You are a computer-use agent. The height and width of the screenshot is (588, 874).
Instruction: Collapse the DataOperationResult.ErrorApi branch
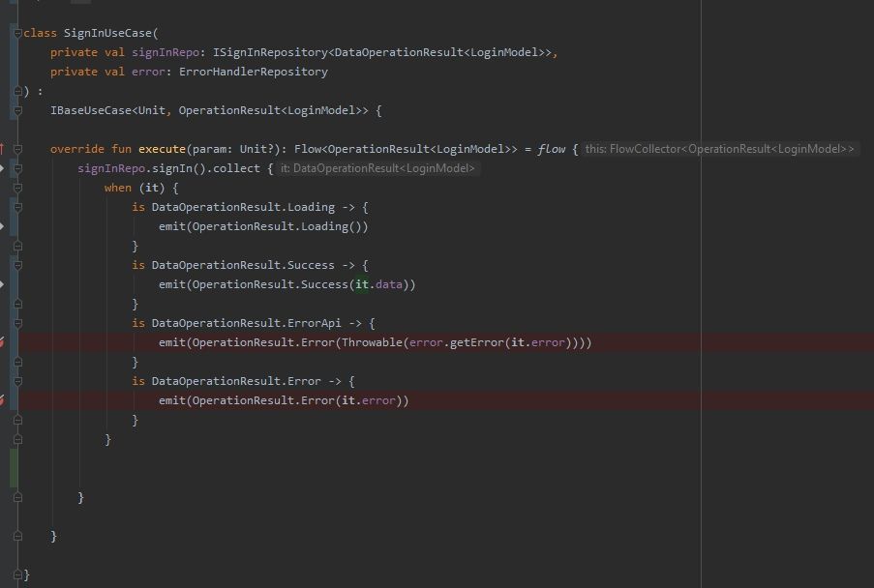(17, 324)
